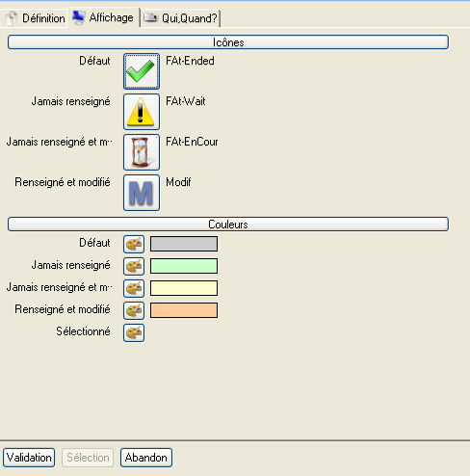The height and width of the screenshot is (476, 470).
Task: Collapse the Couleurs section header
Action: click(228, 225)
